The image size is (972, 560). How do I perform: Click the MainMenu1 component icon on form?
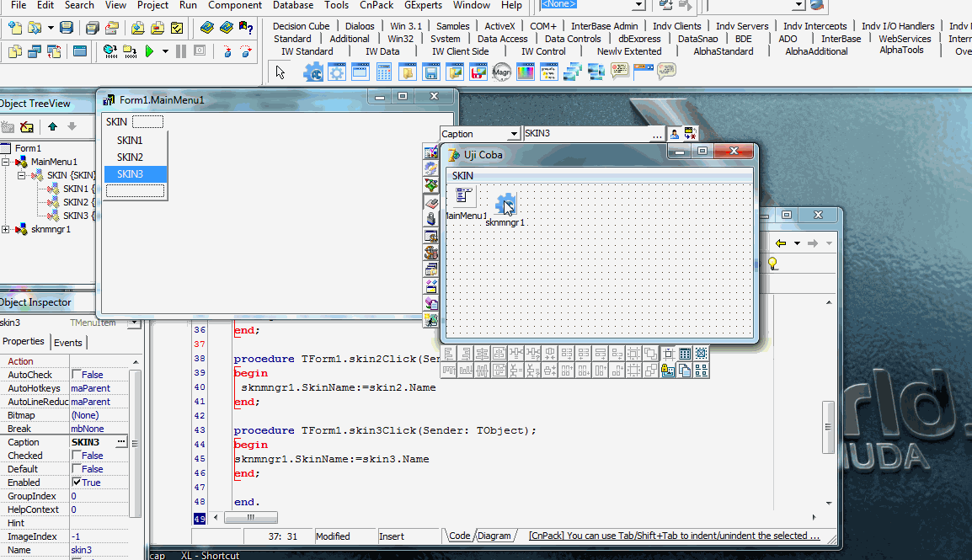point(463,197)
